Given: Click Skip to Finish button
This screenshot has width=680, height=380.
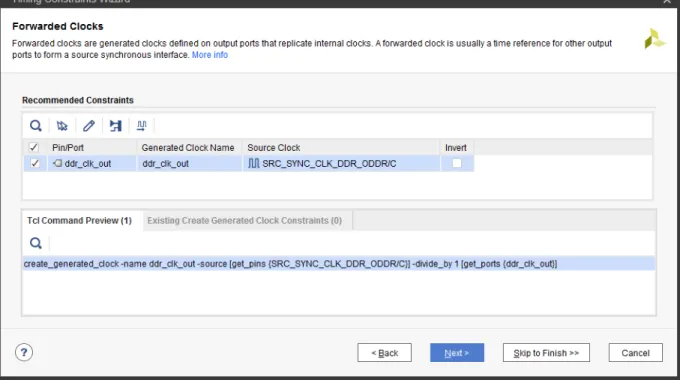Looking at the screenshot, I should tap(546, 353).
